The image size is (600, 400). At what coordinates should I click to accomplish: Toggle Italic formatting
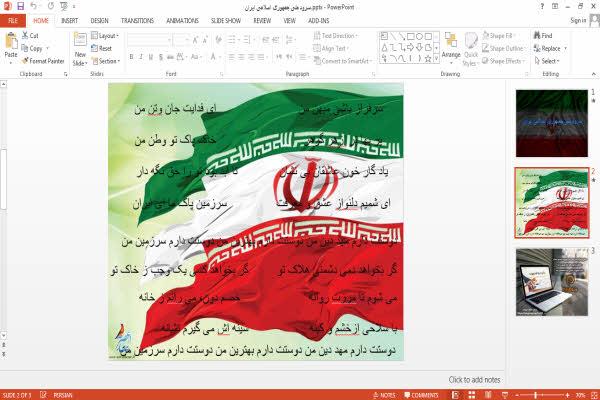coord(141,57)
